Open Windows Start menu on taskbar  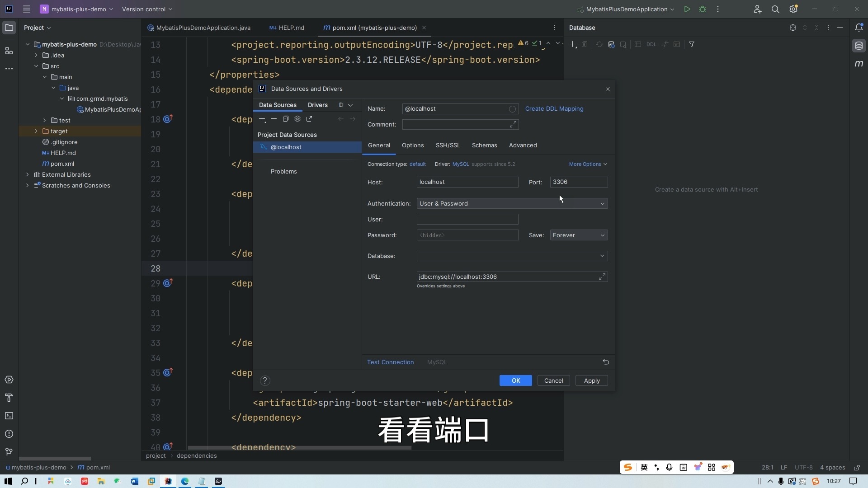(x=8, y=481)
